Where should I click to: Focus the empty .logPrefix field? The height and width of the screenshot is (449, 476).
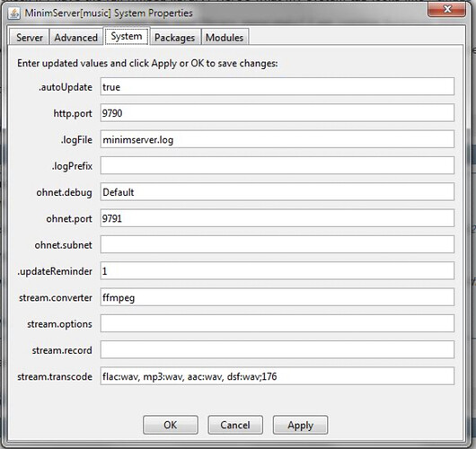[278, 165]
